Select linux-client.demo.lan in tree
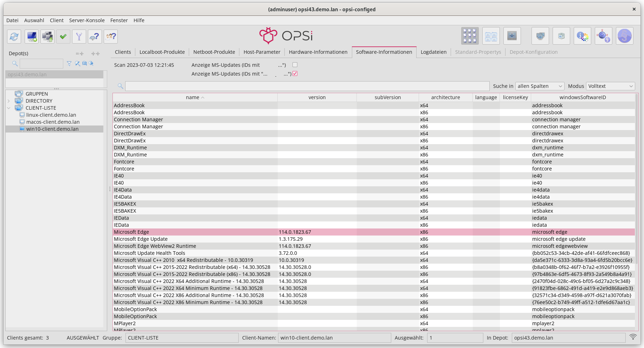Image resolution: width=644 pixels, height=348 pixels. [51, 115]
